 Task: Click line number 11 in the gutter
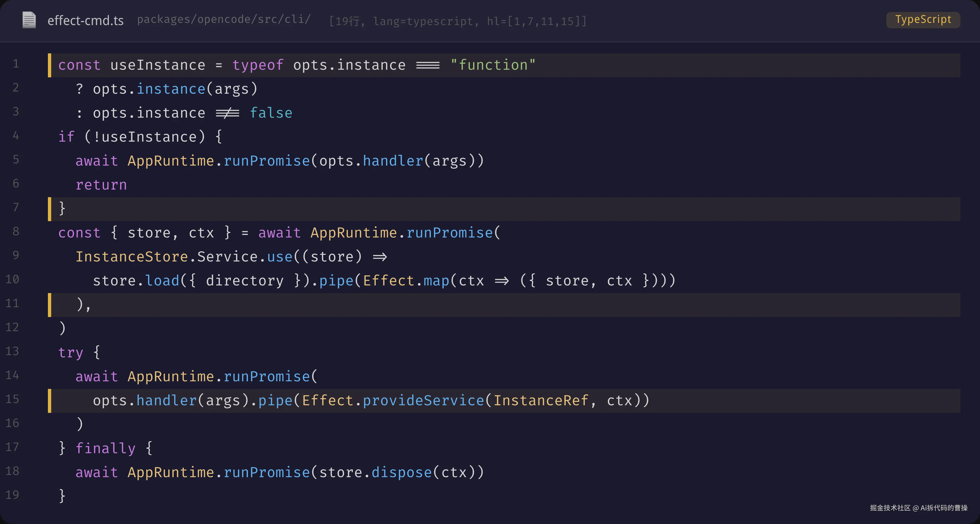[12, 303]
